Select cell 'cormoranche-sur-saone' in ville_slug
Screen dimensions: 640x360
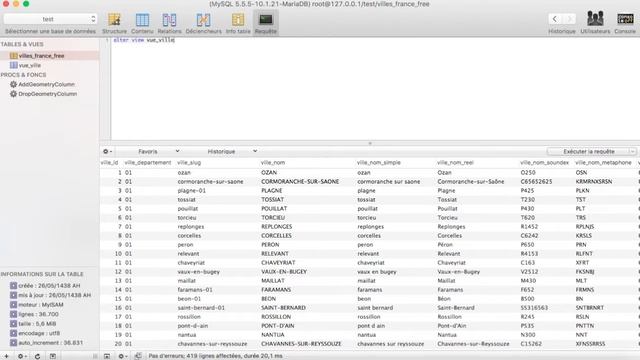pyautogui.click(x=210, y=182)
